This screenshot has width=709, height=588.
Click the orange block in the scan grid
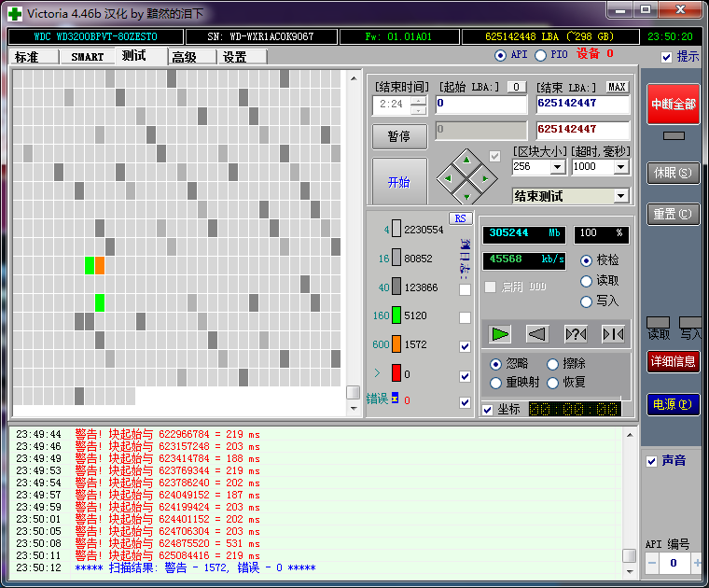tap(100, 265)
